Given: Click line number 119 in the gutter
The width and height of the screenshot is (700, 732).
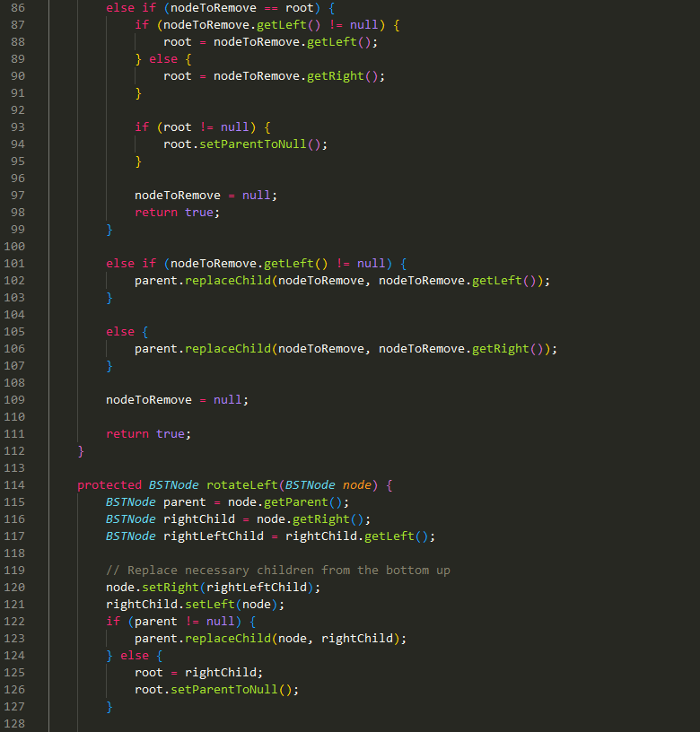Looking at the screenshot, I should coord(14,571).
